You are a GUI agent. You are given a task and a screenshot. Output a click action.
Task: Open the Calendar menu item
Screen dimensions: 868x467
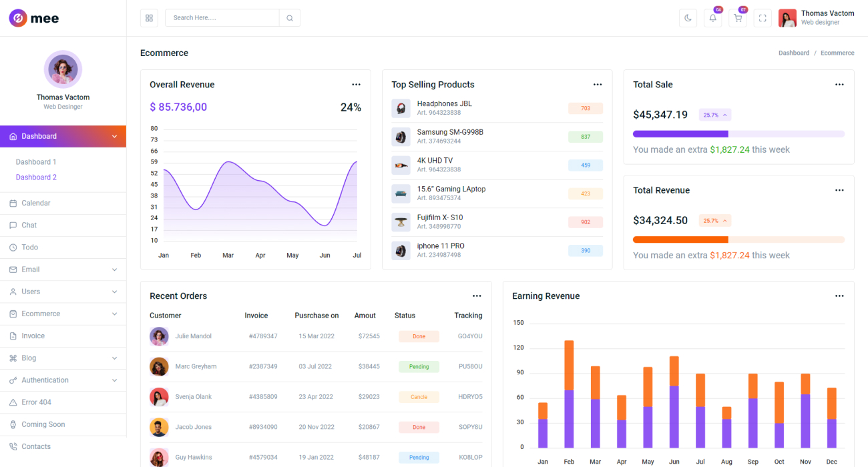pyautogui.click(x=63, y=203)
